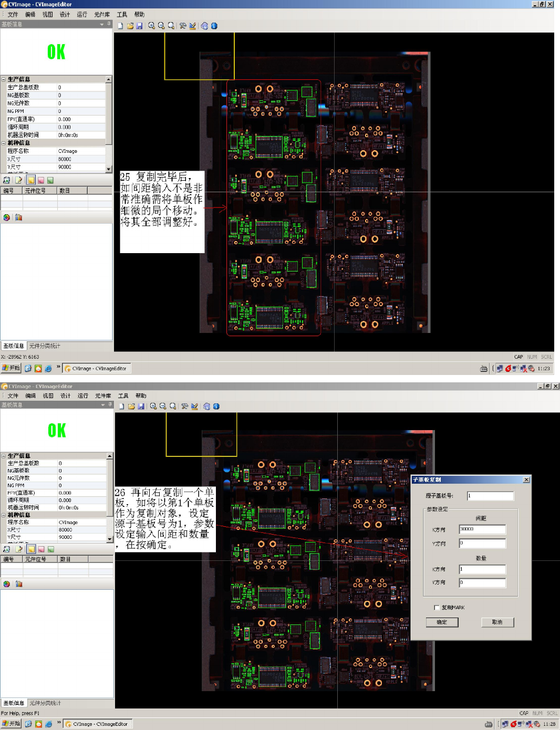The width and height of the screenshot is (560, 730).
Task: Click bar chart icon in upper window
Action: 18,217
